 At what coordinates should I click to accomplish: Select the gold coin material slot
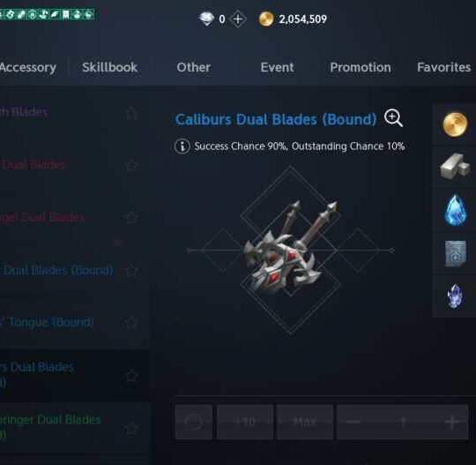pyautogui.click(x=455, y=124)
